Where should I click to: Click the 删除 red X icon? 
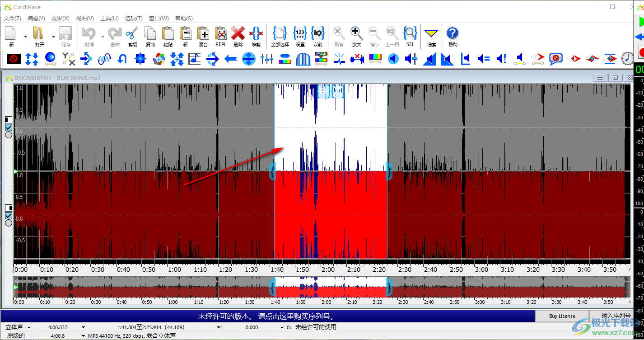[x=238, y=36]
